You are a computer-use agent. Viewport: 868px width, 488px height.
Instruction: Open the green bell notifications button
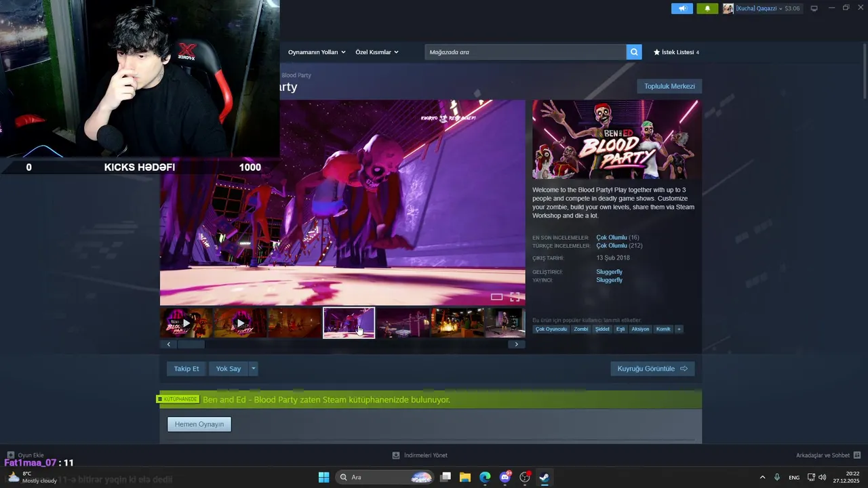pos(707,9)
